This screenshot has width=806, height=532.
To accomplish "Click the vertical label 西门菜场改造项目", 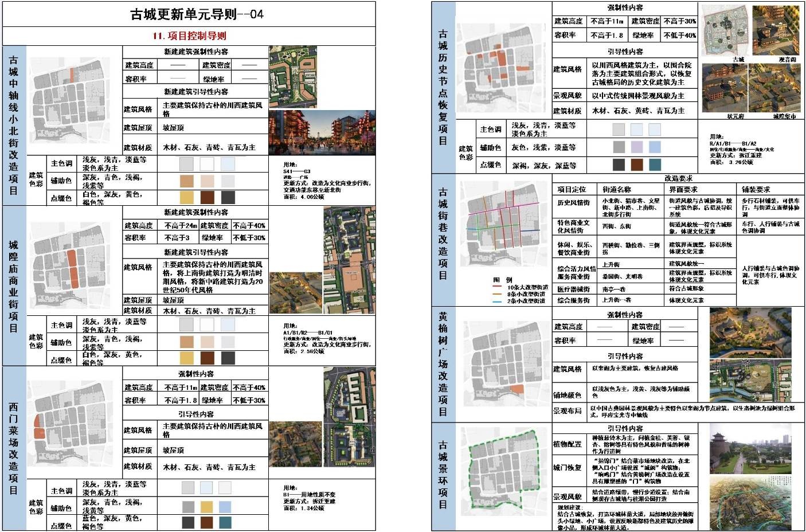I will [x=14, y=448].
